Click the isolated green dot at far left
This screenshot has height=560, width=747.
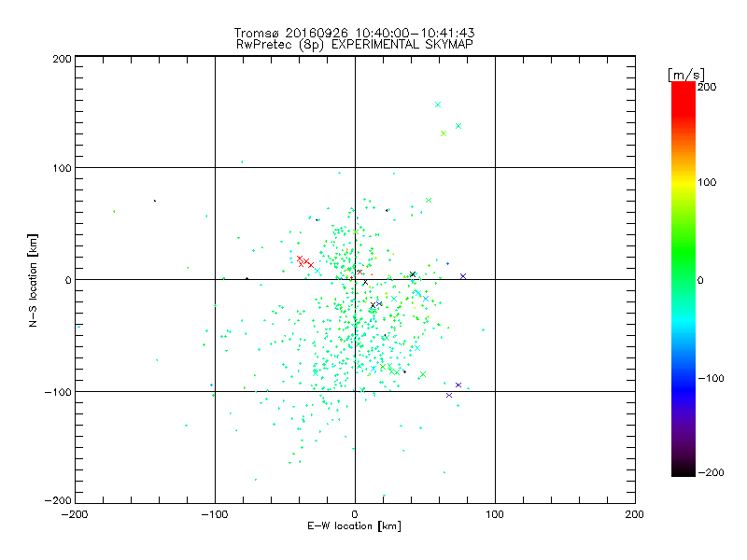(x=114, y=211)
